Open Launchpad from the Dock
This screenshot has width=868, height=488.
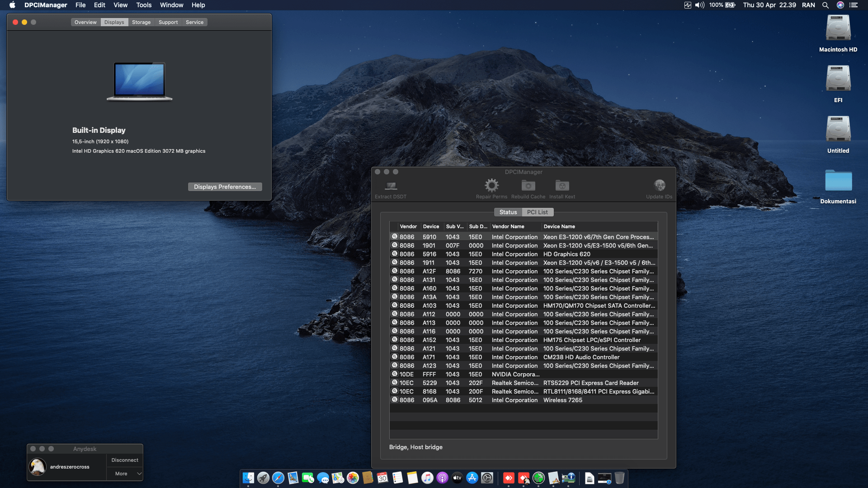(x=263, y=478)
